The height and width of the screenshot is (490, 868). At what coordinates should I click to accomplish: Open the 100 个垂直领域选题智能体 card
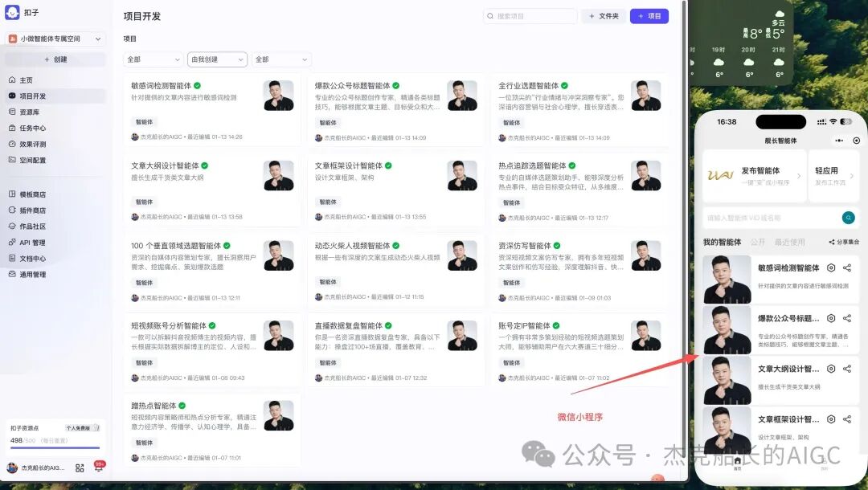pyautogui.click(x=212, y=271)
